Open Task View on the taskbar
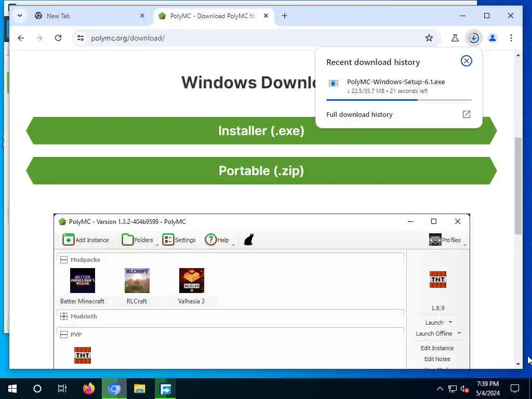532x399 pixels. pyautogui.click(x=62, y=389)
